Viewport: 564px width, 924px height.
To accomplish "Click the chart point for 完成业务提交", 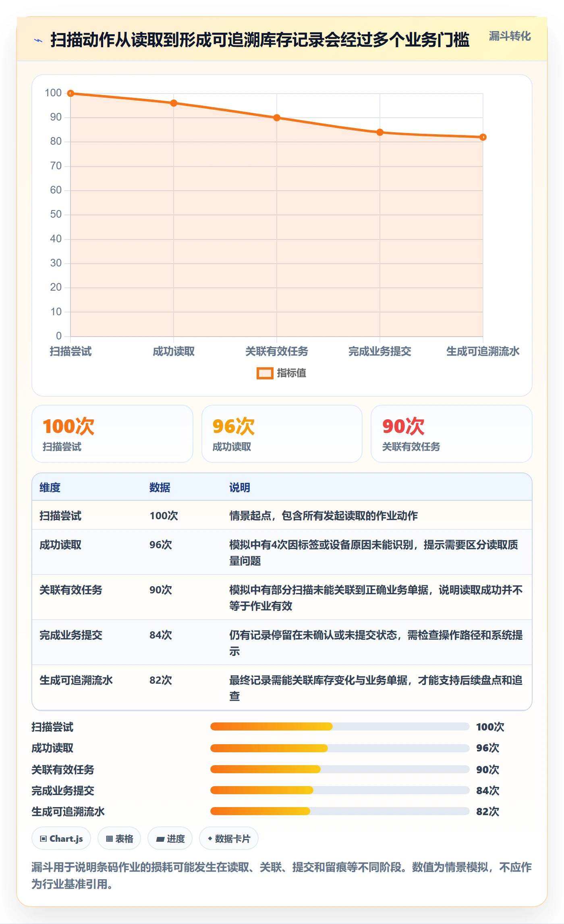I will pos(380,132).
